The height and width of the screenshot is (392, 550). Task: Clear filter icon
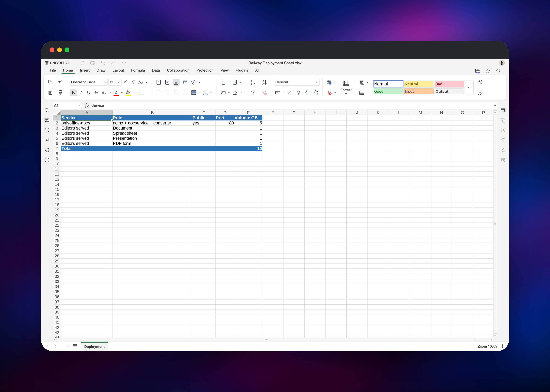[x=264, y=93]
